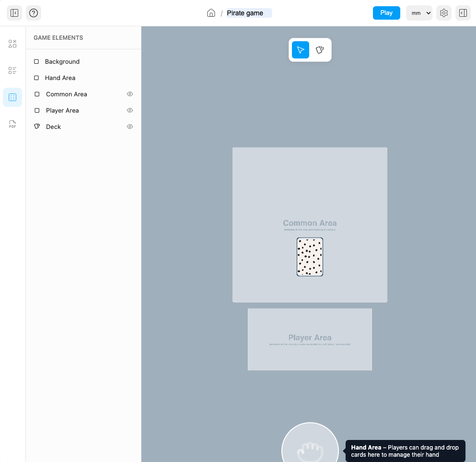Select the Player Area element row
This screenshot has height=462, width=476.
point(83,111)
